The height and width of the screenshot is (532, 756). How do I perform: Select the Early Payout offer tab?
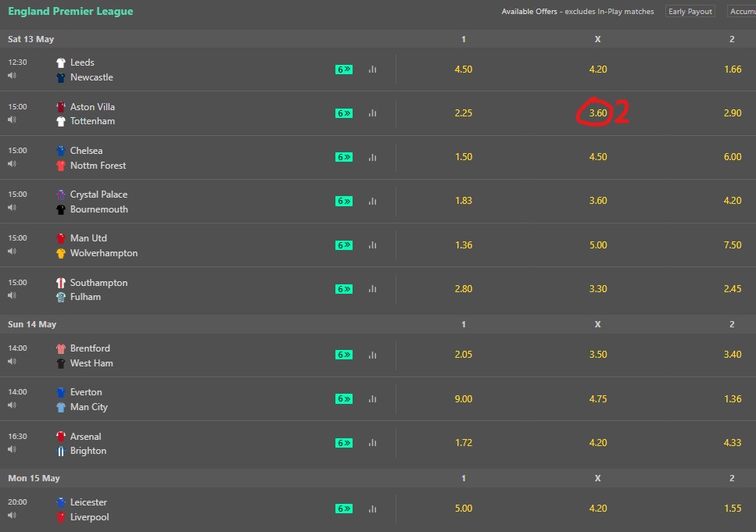point(690,11)
